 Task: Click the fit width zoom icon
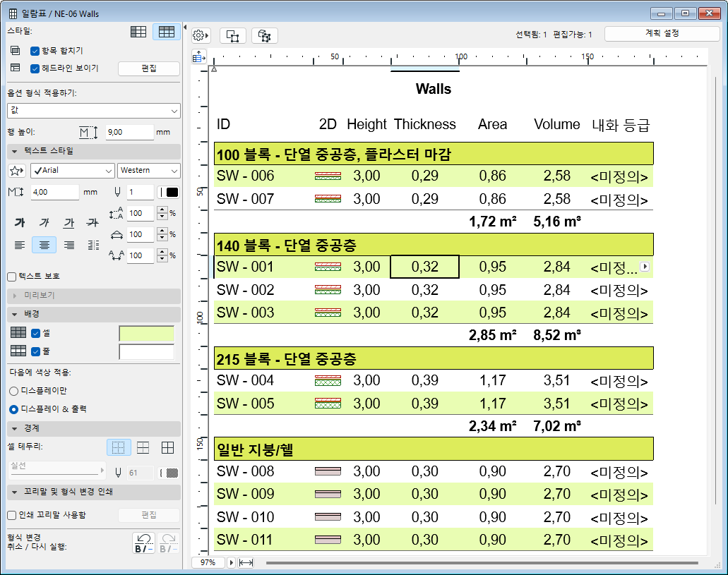coord(246,562)
